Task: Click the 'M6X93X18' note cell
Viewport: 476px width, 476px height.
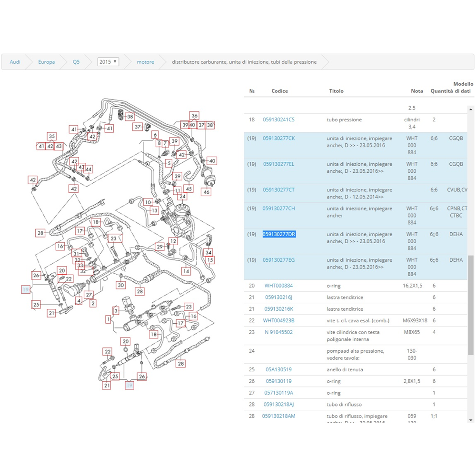Action: (x=415, y=320)
